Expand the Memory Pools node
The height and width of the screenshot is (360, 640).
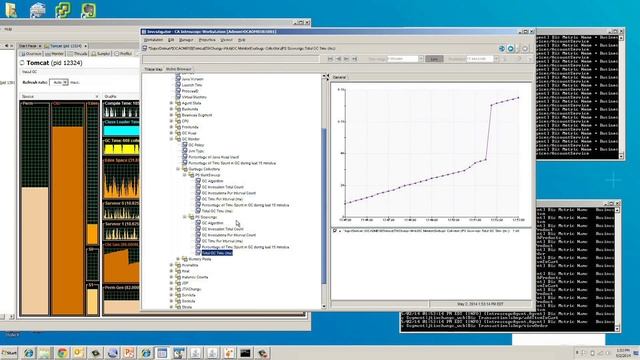178,259
